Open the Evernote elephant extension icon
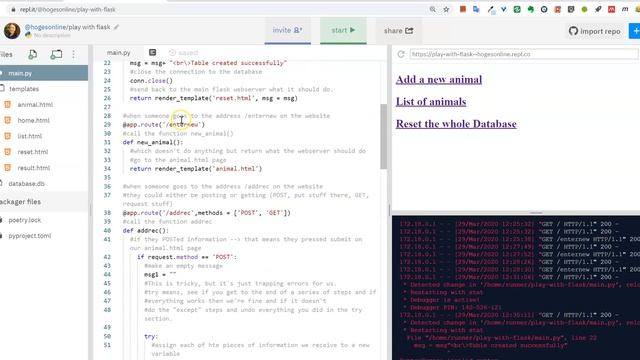 coord(531,9)
